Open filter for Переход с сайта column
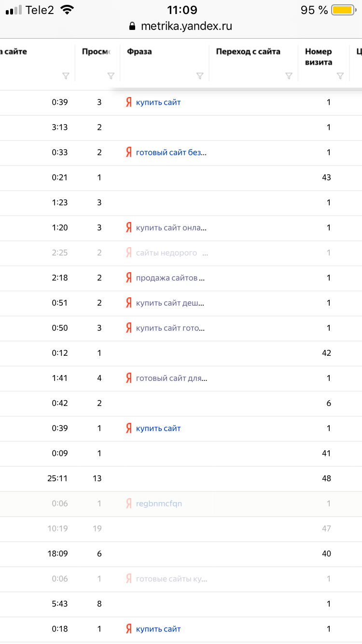The height and width of the screenshot is (644, 362). coord(289,76)
